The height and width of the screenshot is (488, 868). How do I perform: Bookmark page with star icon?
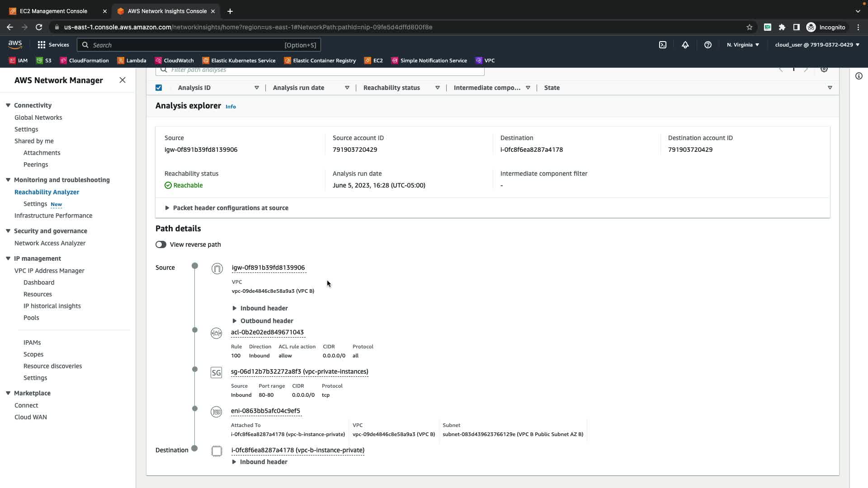749,27
